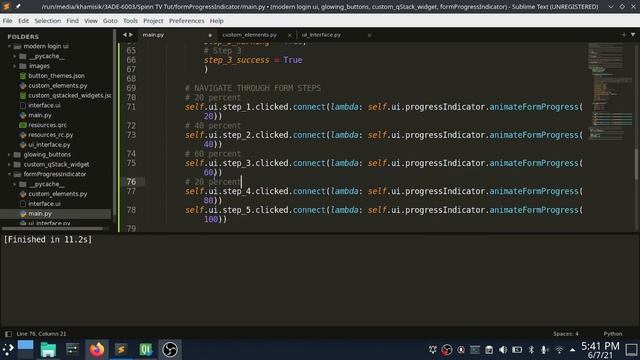
Task: Change syntax via the Python status label
Action: pyautogui.click(x=613, y=334)
